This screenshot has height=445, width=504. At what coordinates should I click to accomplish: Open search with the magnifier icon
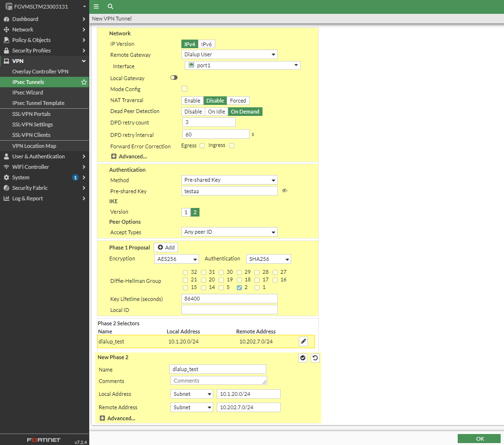pyautogui.click(x=110, y=7)
